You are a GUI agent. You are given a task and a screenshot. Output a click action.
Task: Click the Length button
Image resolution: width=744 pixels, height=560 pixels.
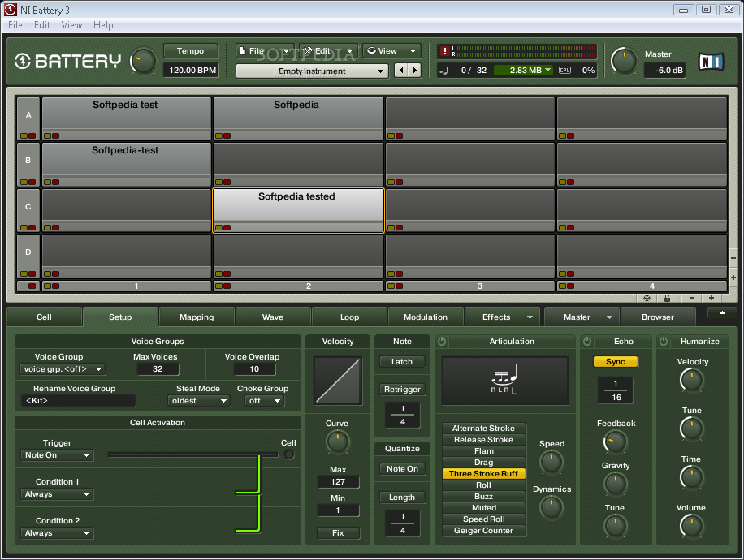coord(402,498)
